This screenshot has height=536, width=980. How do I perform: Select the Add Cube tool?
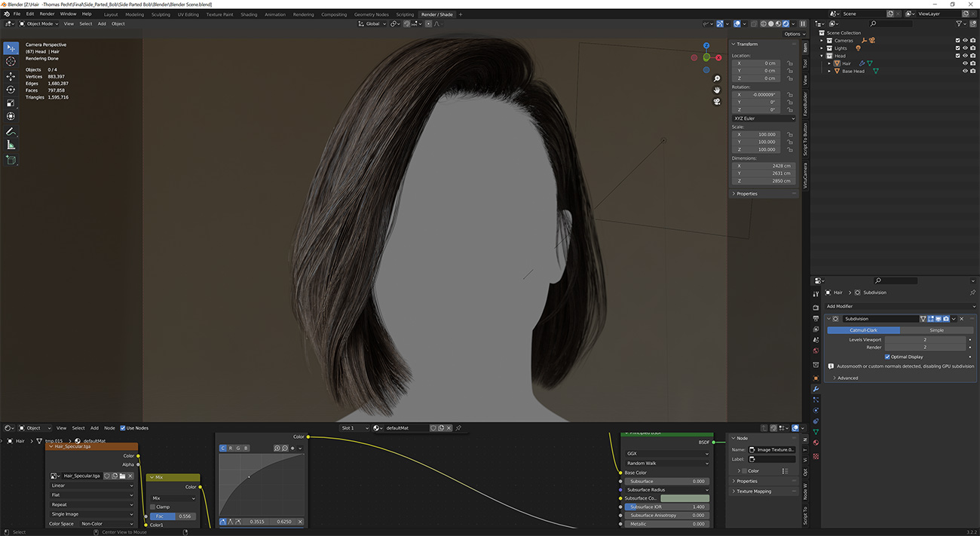[x=11, y=160]
